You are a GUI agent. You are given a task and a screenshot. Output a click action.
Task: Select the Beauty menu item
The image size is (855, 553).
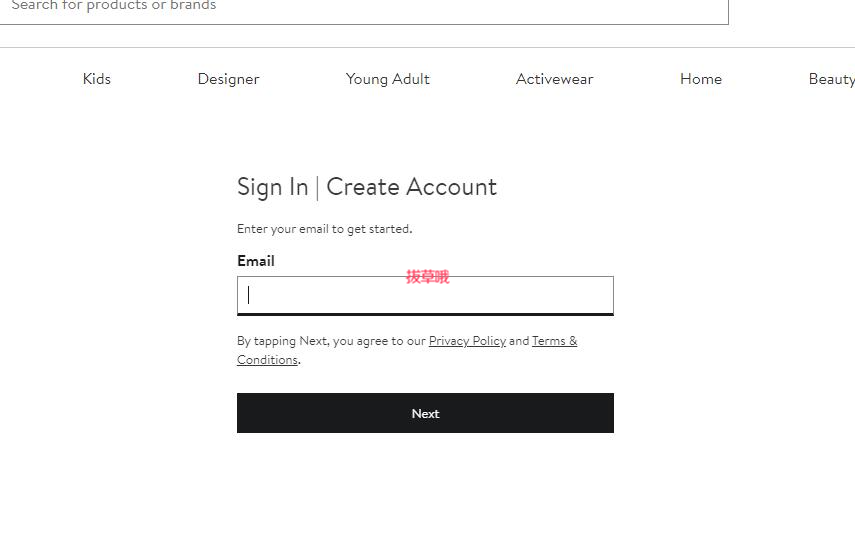click(x=832, y=80)
